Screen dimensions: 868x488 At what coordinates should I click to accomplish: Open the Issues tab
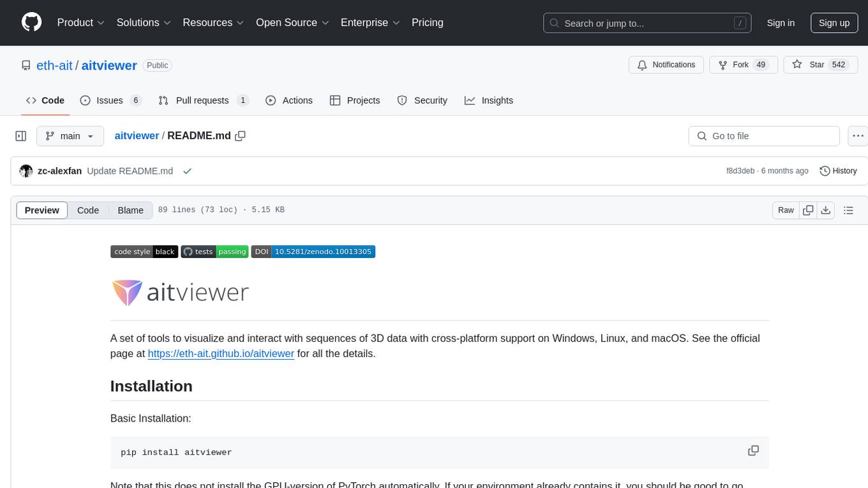110,100
